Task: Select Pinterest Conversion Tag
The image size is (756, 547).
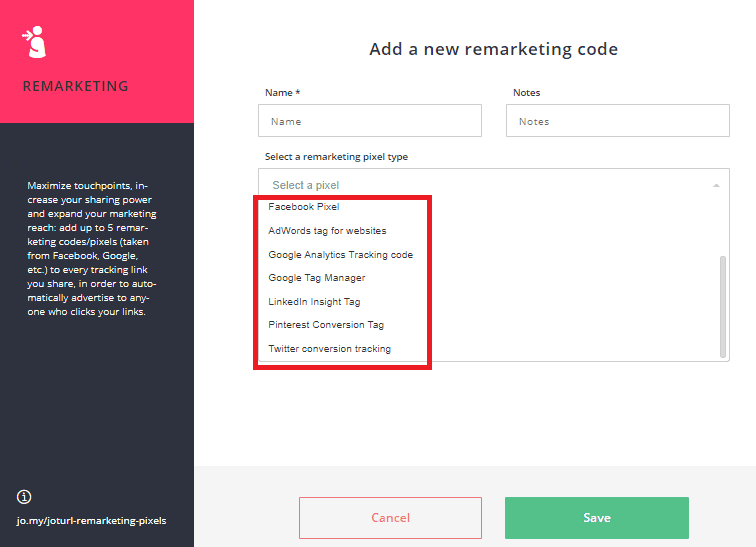Action: coord(326,325)
